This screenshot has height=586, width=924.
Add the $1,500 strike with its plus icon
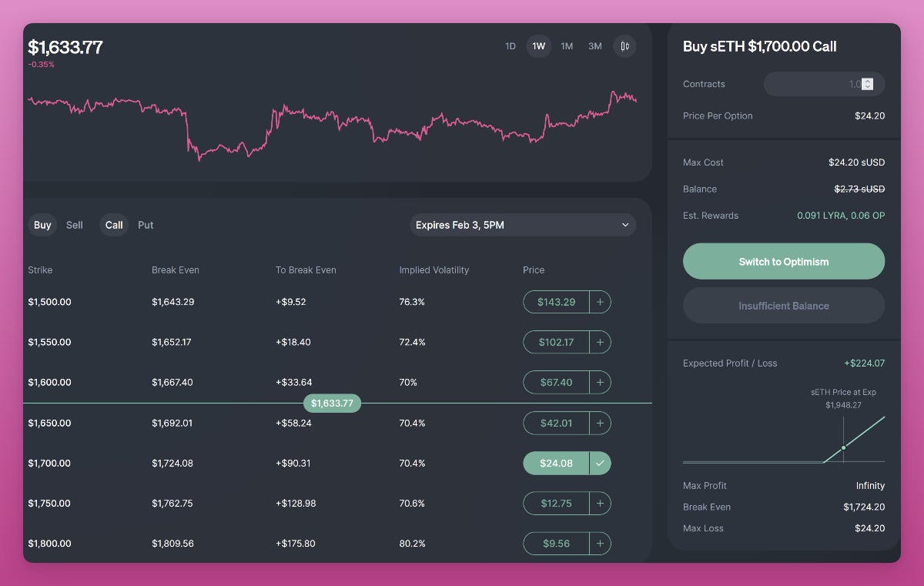point(600,302)
